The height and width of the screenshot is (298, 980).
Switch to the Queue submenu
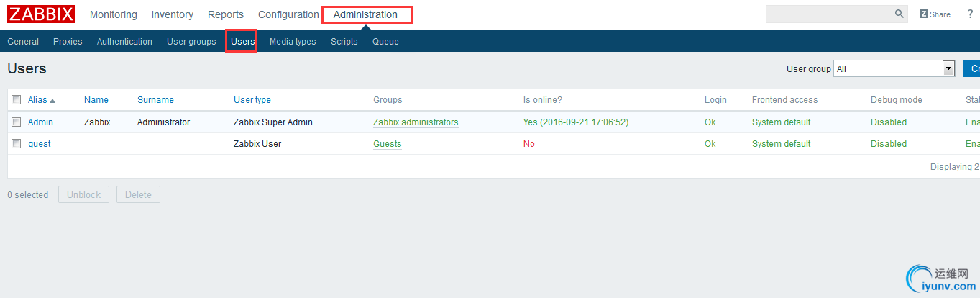(x=385, y=42)
